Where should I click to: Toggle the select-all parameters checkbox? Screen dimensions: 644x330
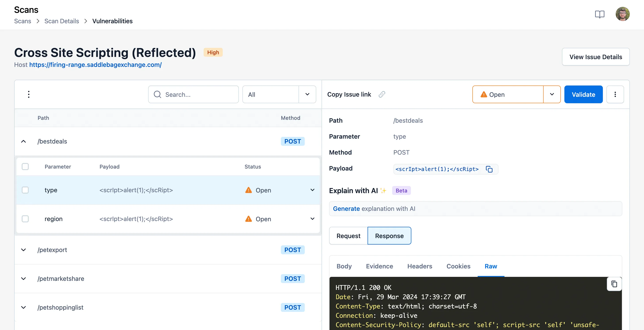pyautogui.click(x=25, y=167)
